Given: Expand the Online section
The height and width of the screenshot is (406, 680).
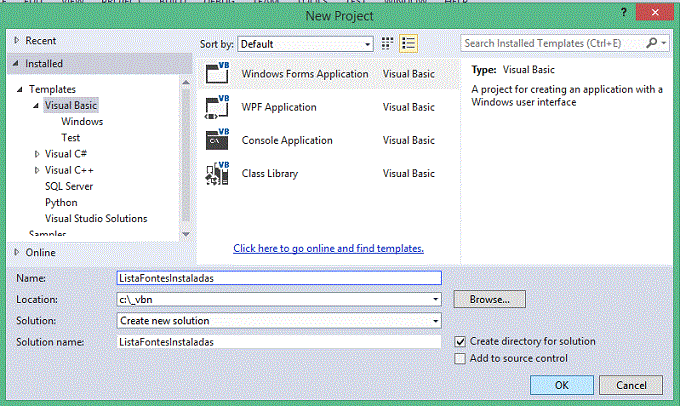Looking at the screenshot, I should [x=16, y=252].
